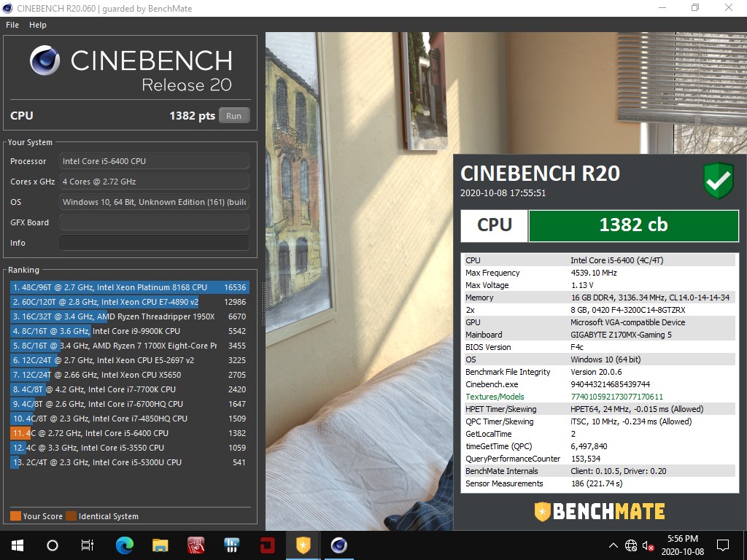
Task: Open the File menu
Action: click(x=12, y=25)
